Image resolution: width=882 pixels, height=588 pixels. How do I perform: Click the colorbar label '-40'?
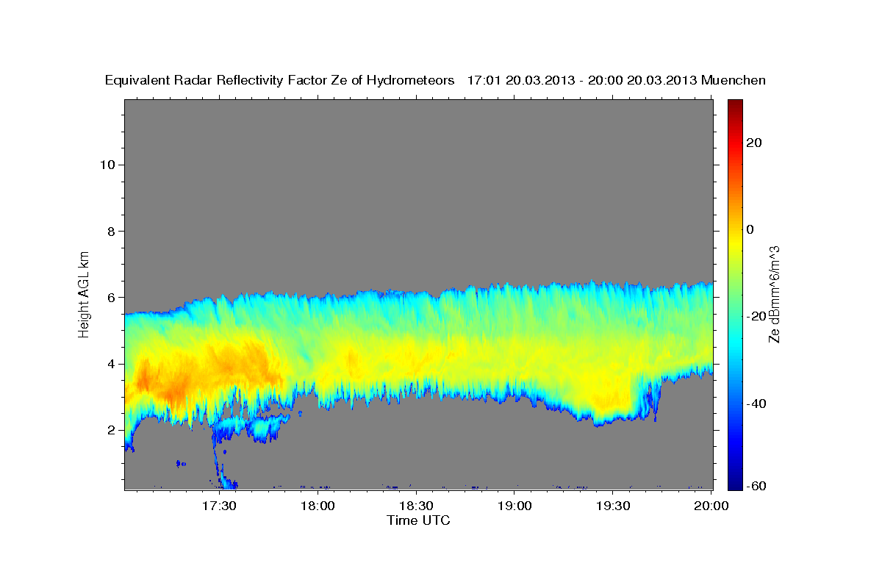(x=756, y=403)
